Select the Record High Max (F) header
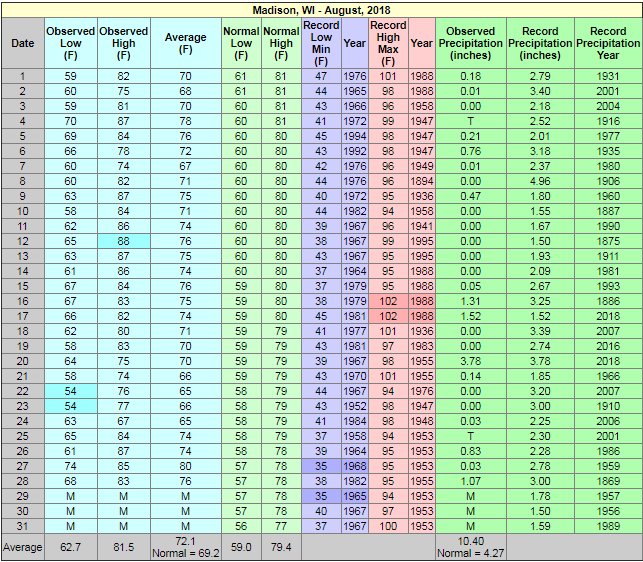This screenshot has height=562, width=643. [x=388, y=43]
